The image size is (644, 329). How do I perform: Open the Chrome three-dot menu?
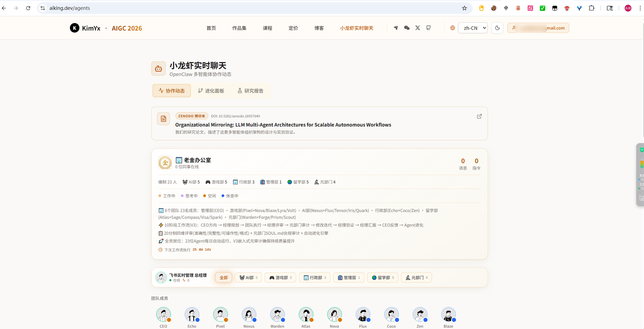(640, 8)
